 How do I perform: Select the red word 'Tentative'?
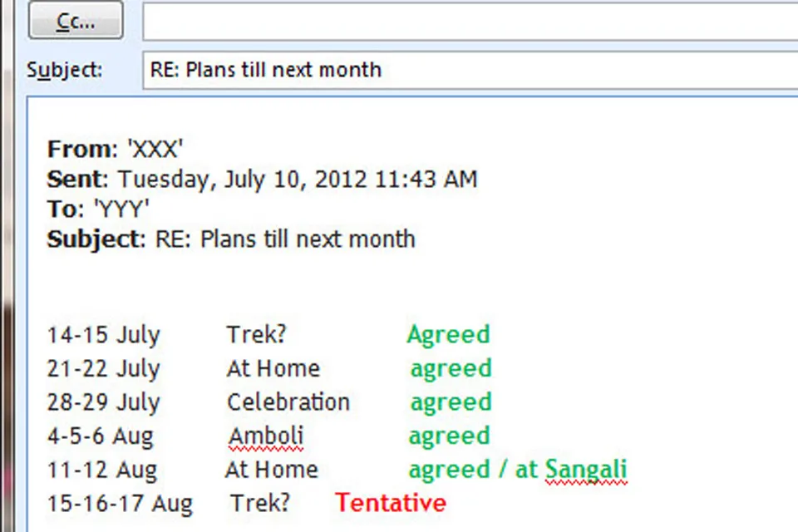(390, 502)
